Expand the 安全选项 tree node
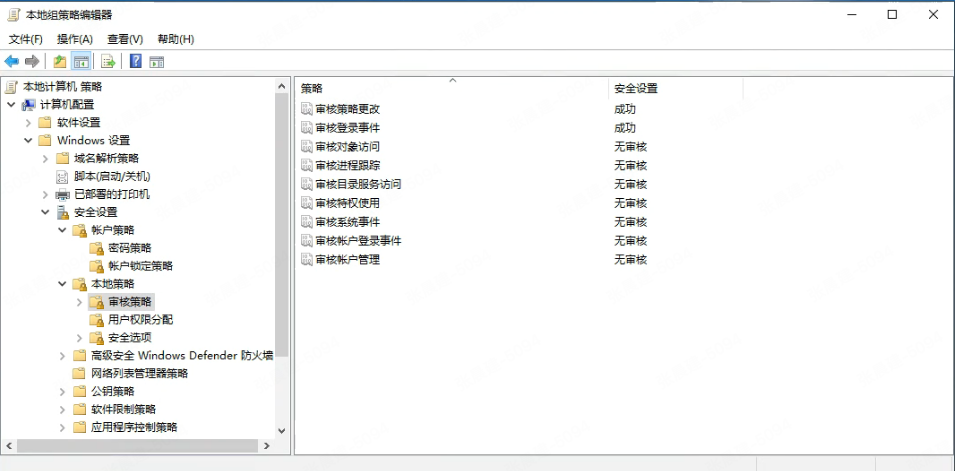Viewport: 955px width, 471px height. (x=79, y=338)
